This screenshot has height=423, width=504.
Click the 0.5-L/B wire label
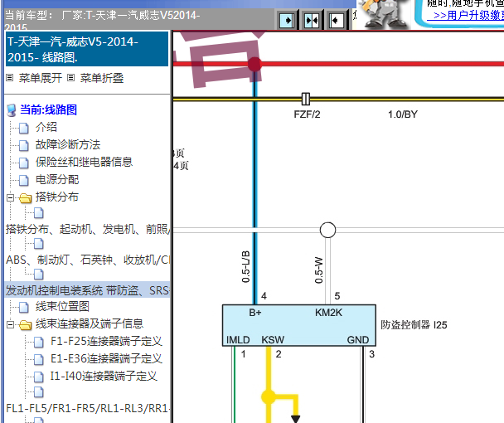click(245, 267)
